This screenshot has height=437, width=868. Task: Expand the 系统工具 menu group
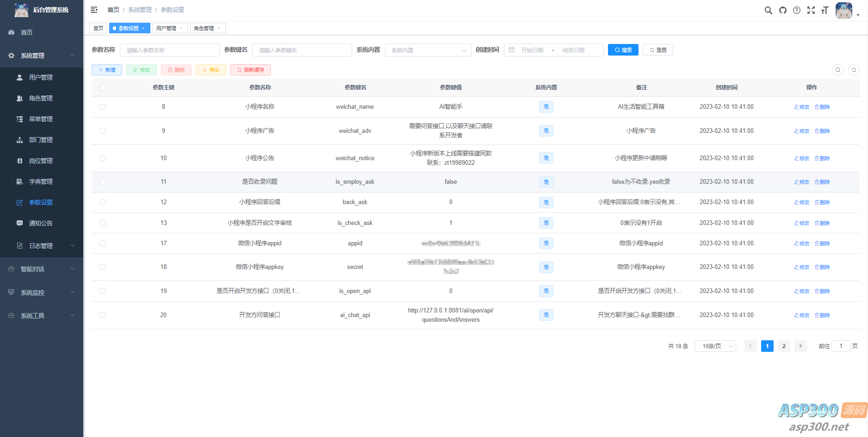(x=42, y=316)
